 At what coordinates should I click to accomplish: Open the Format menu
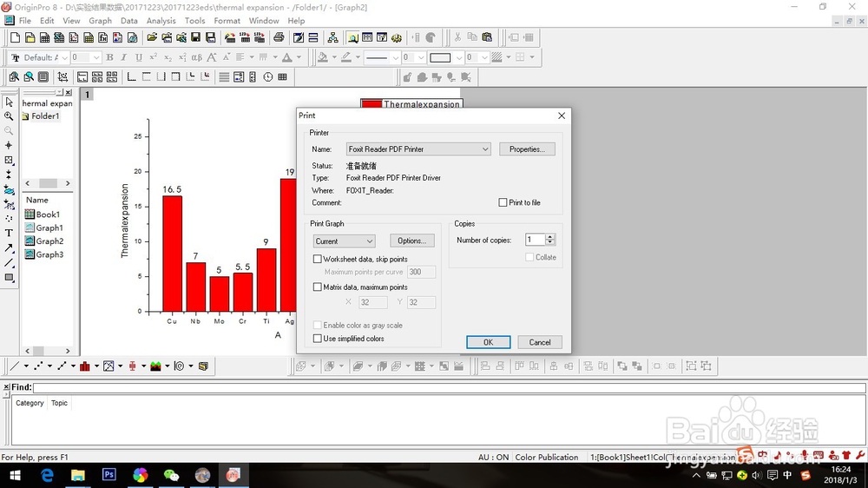(x=227, y=21)
